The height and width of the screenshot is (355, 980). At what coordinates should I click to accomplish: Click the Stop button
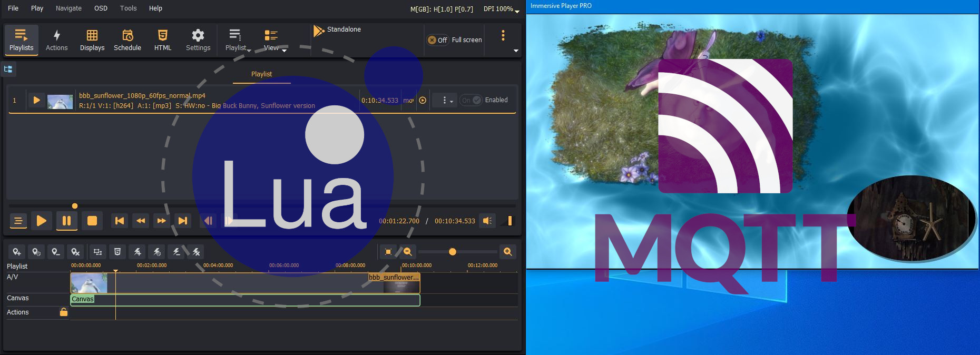click(92, 221)
